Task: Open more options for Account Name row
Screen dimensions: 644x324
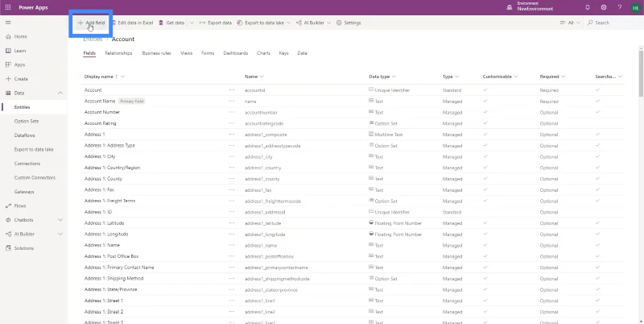Action: click(232, 101)
